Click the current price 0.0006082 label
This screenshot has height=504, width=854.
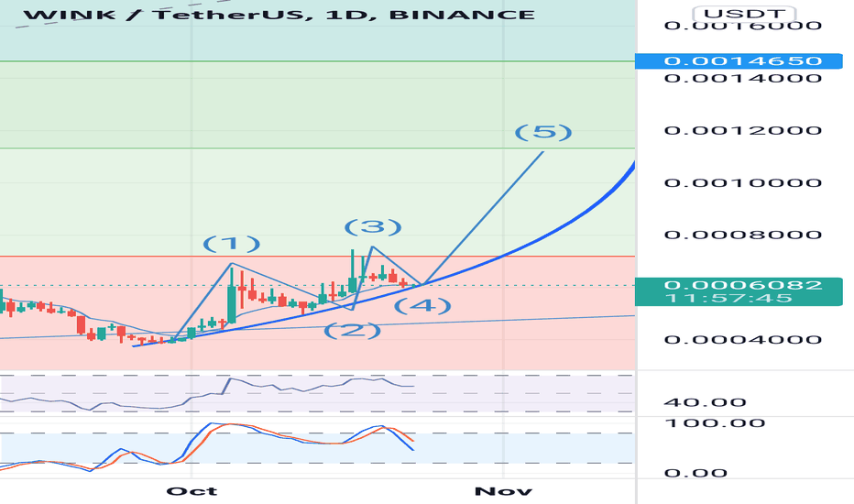(743, 285)
